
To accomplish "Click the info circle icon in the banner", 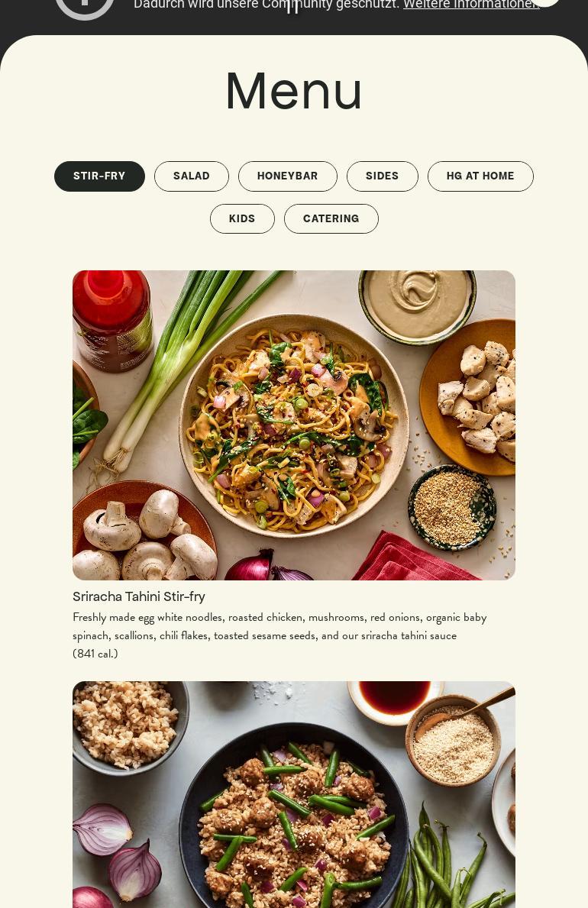I will pos(85,7).
